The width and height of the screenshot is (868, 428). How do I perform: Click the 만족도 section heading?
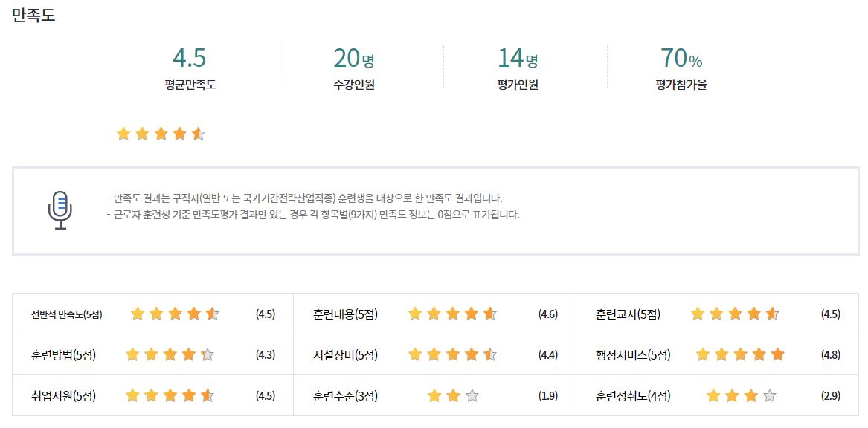click(x=33, y=16)
